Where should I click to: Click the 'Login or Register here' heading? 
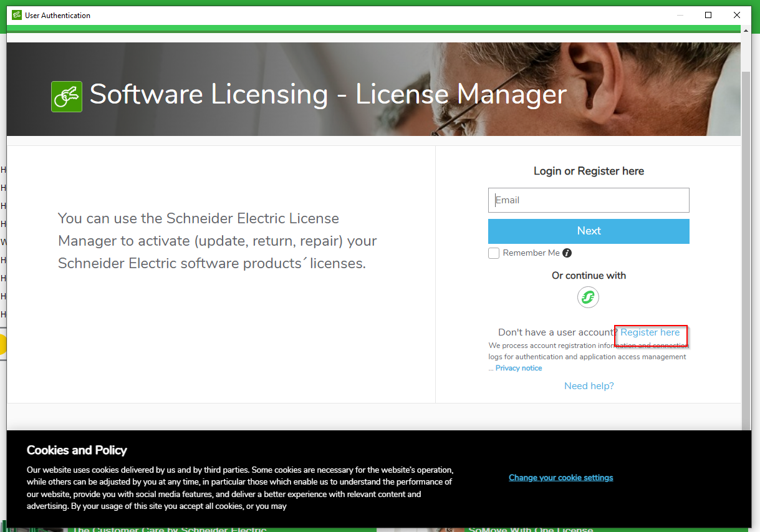coord(589,171)
